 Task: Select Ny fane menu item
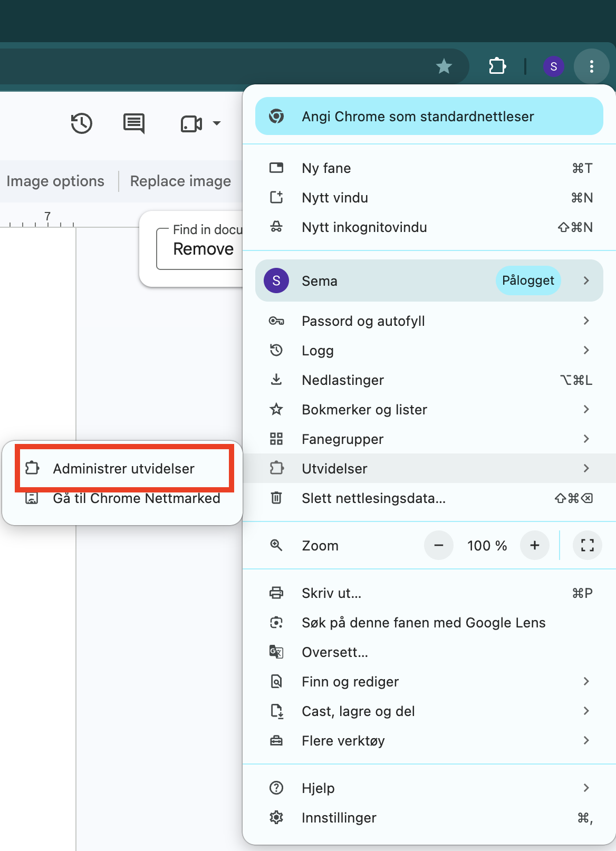(429, 168)
